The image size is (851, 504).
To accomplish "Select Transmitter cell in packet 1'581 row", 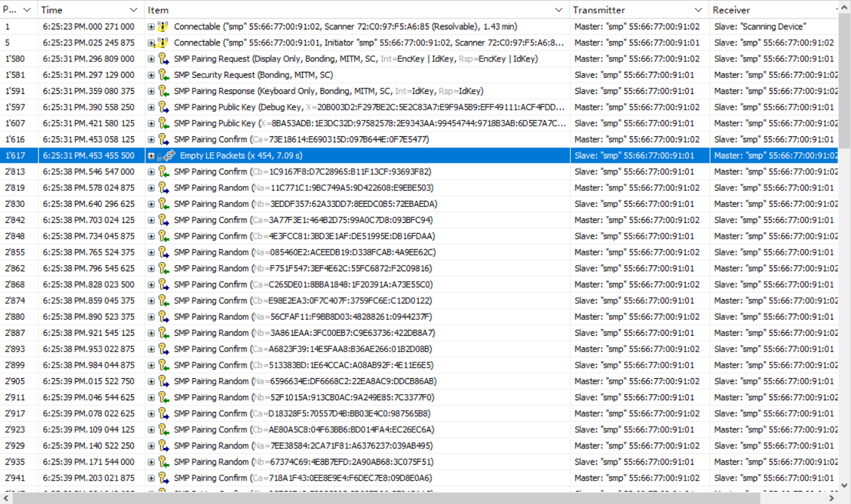I will (640, 75).
